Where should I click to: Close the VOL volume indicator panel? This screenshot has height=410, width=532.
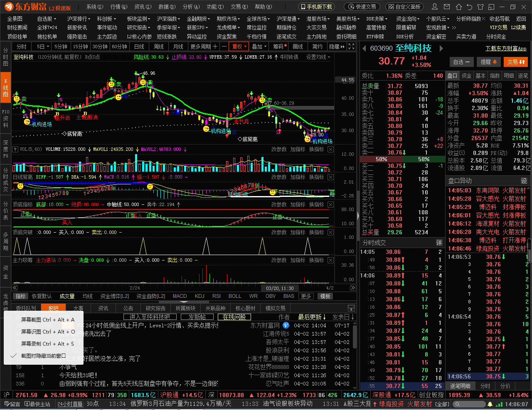point(330,149)
